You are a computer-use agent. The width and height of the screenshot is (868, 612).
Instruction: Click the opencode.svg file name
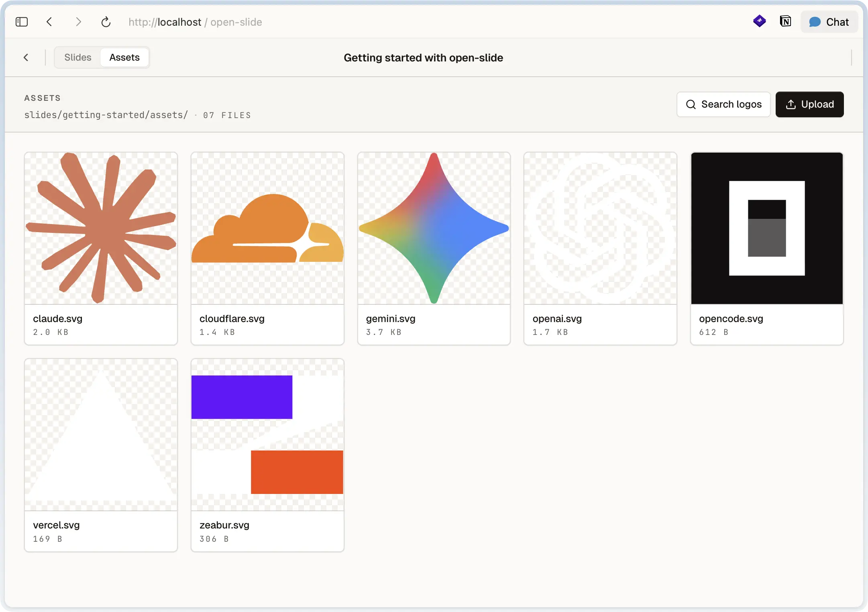731,318
